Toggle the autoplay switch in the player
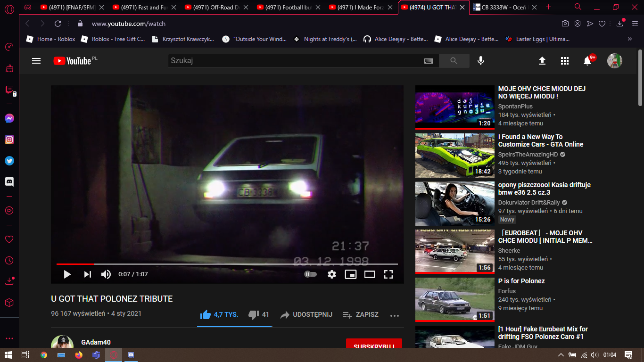The width and height of the screenshot is (644, 362). click(310, 274)
